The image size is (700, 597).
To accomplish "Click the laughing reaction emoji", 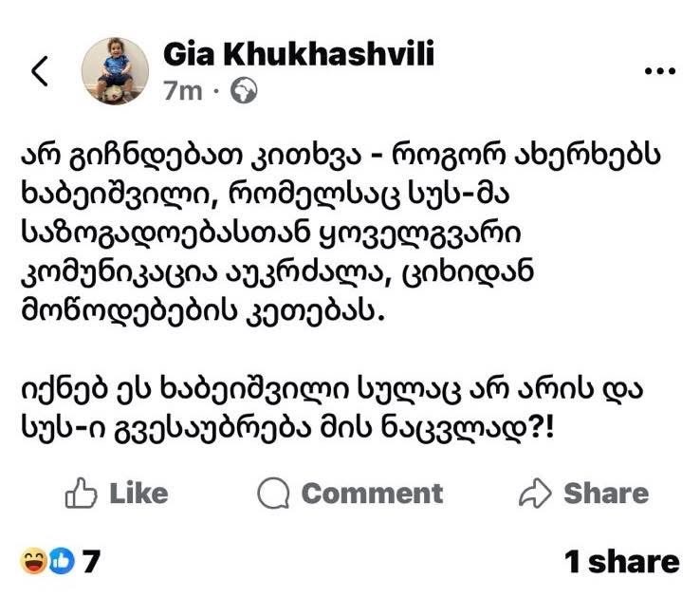I will [x=33, y=561].
